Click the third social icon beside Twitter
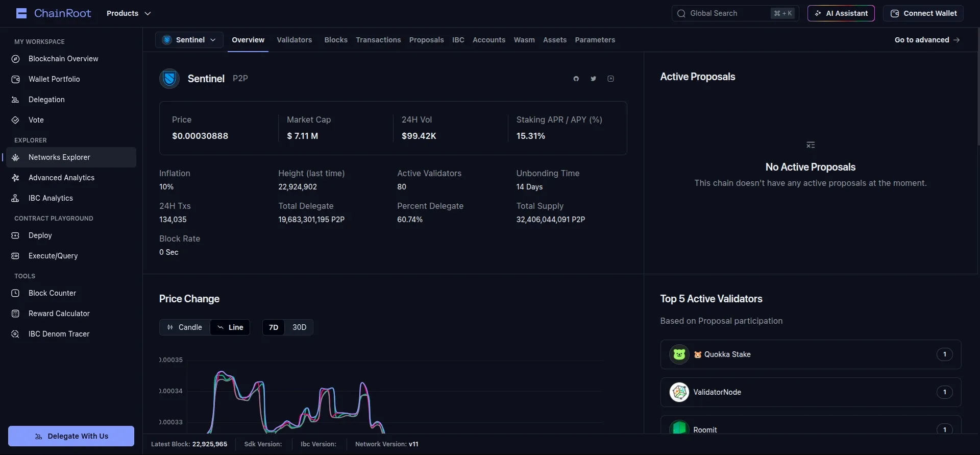Image resolution: width=980 pixels, height=455 pixels. pos(610,79)
